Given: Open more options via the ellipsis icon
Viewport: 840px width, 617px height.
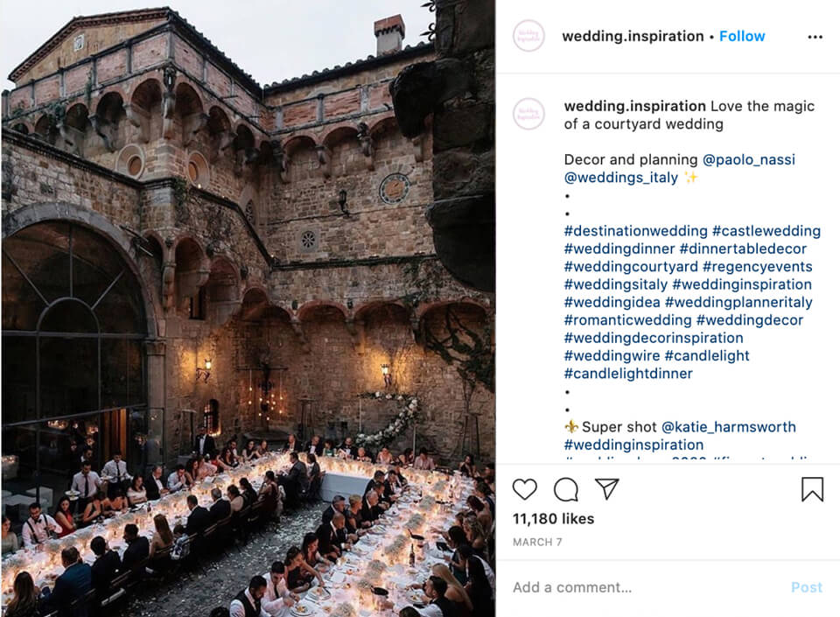Looking at the screenshot, I should (x=815, y=36).
